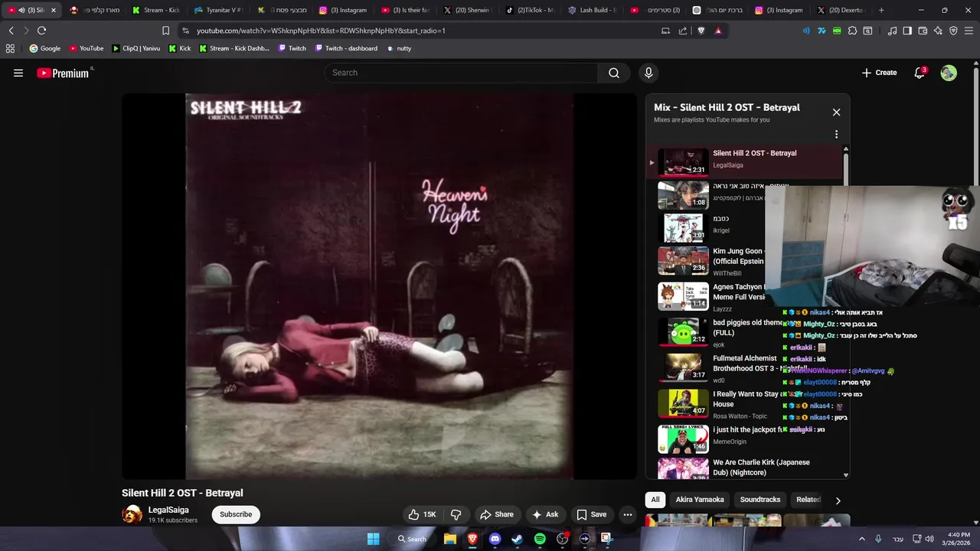Close the Mix playlist panel
The image size is (980, 551).
click(x=836, y=112)
